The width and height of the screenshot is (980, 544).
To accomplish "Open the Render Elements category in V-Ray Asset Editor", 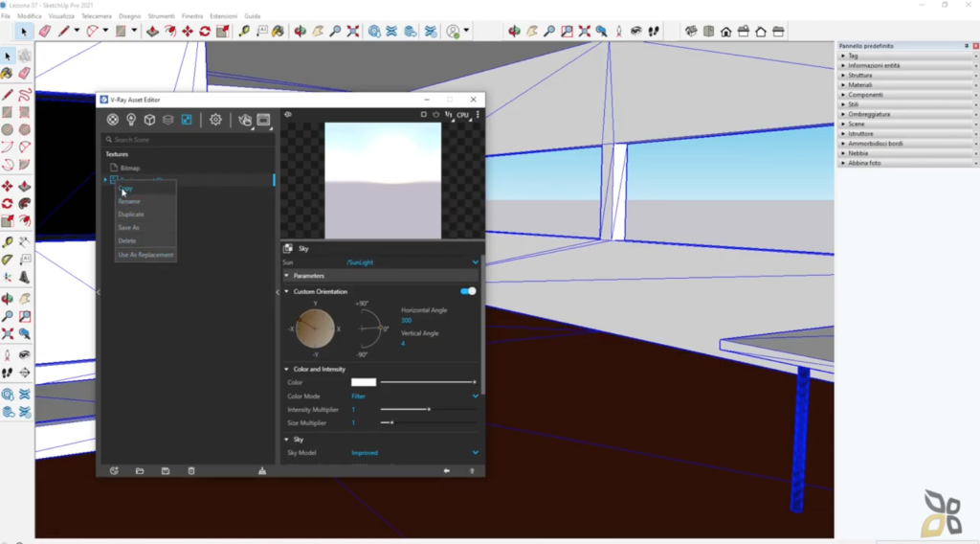I will tap(167, 120).
